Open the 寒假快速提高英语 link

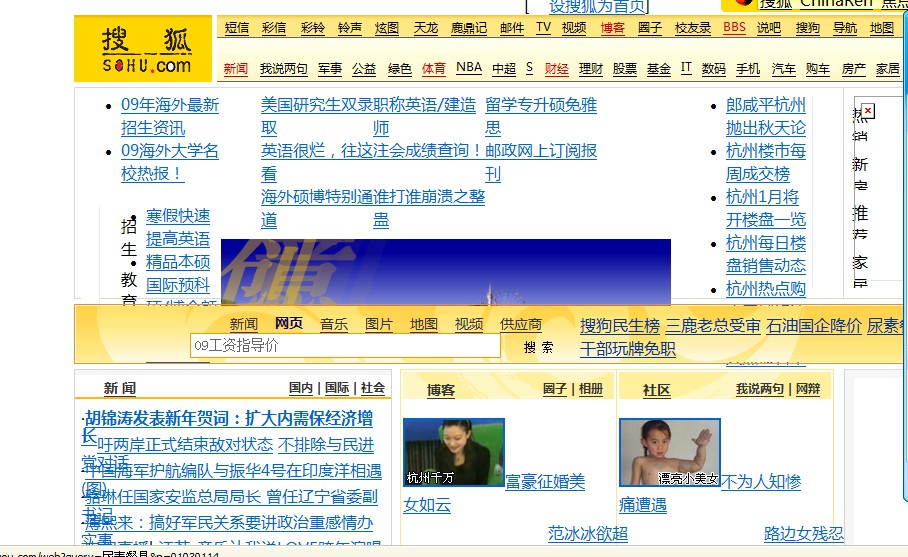click(x=178, y=227)
